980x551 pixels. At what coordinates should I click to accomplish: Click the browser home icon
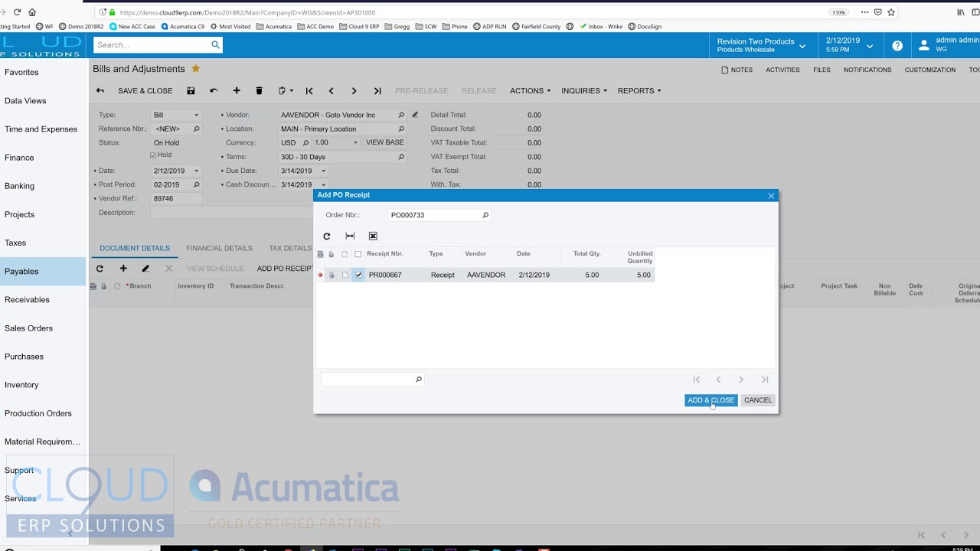pyautogui.click(x=32, y=12)
